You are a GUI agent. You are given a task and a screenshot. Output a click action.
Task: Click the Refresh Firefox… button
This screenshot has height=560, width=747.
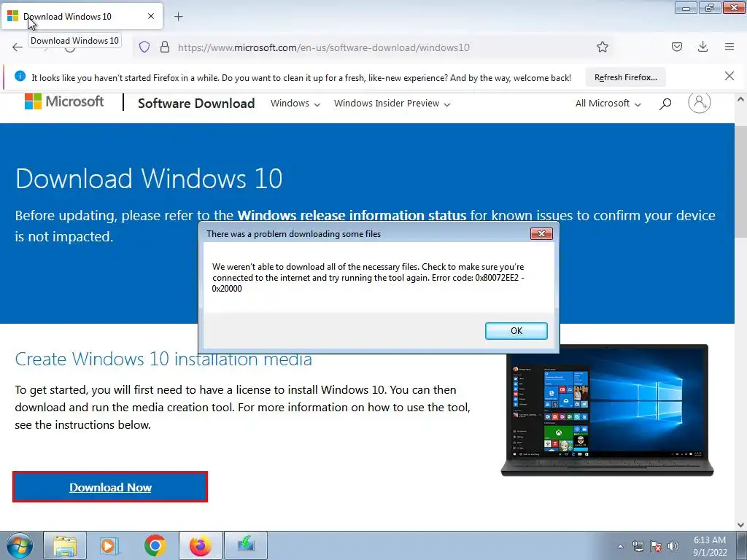click(x=625, y=77)
